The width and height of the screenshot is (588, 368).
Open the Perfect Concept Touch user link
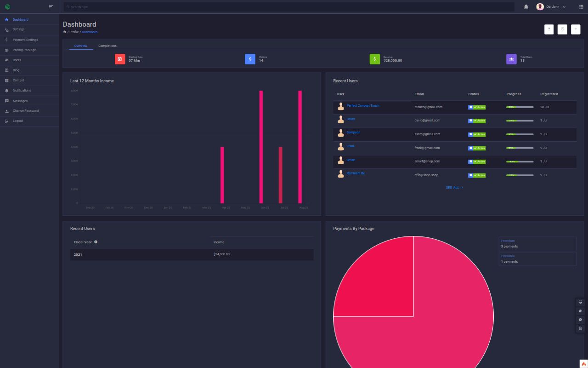pos(363,106)
